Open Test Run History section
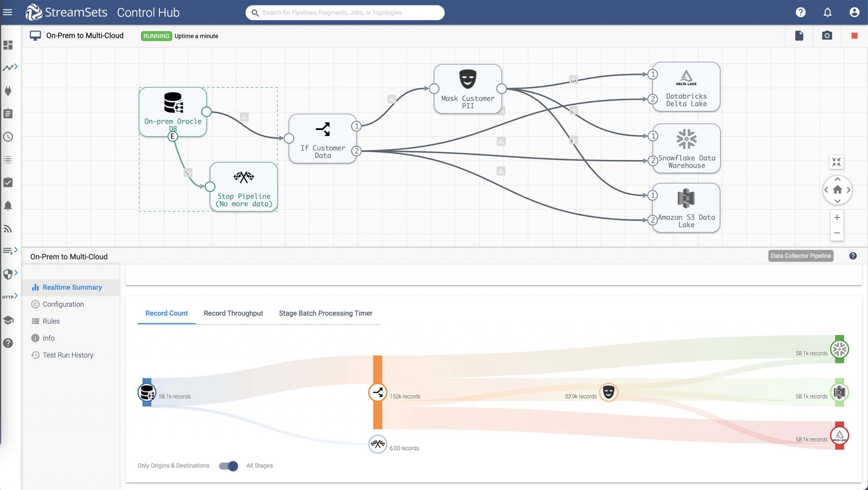The height and width of the screenshot is (490, 868). pos(71,355)
